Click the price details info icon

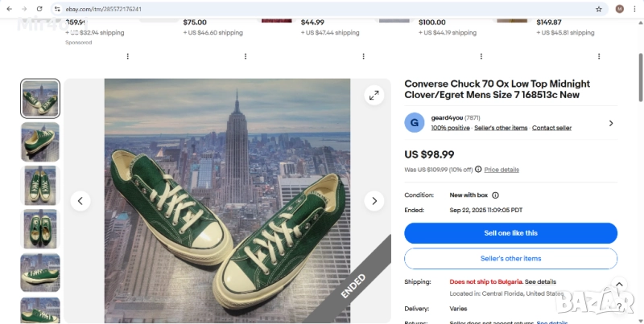tap(478, 170)
